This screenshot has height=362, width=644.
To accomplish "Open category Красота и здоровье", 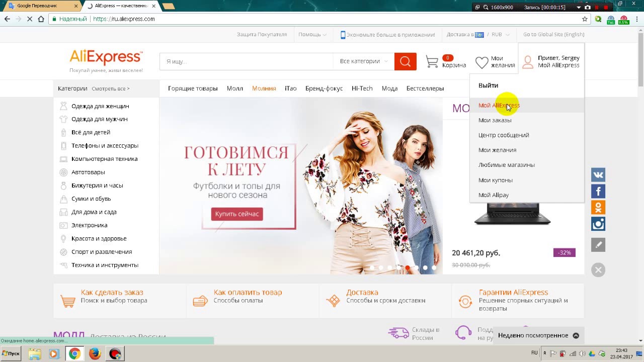I will point(99,239).
